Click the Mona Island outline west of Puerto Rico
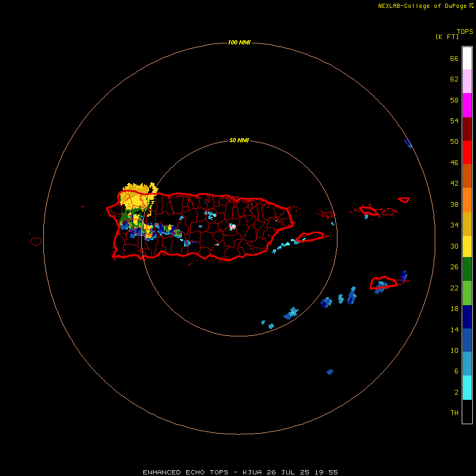 coord(36,241)
